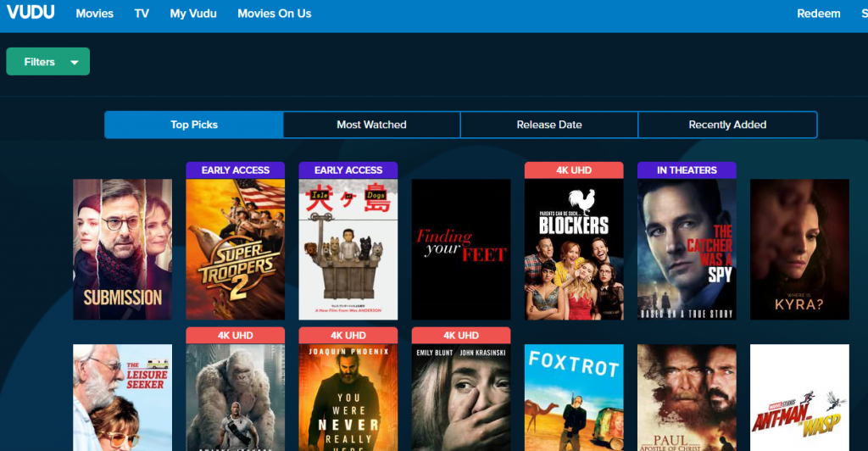This screenshot has height=451, width=868.
Task: Click 4K UHD badge above Emily Blunt poster
Action: coord(461,336)
